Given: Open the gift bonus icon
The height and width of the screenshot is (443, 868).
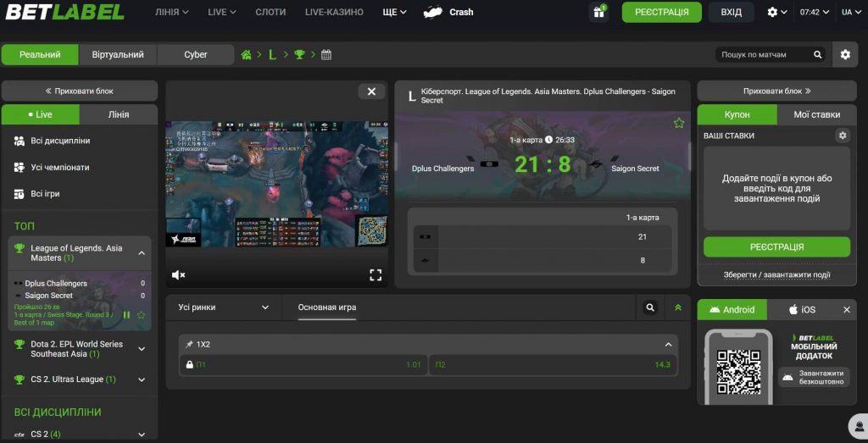Looking at the screenshot, I should pyautogui.click(x=598, y=12).
